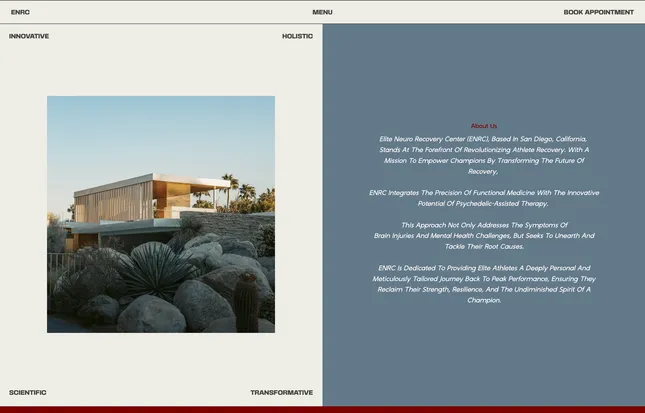Click paragraph beginning ENRC Is Dedicated
The image size is (645, 413).
(x=484, y=284)
